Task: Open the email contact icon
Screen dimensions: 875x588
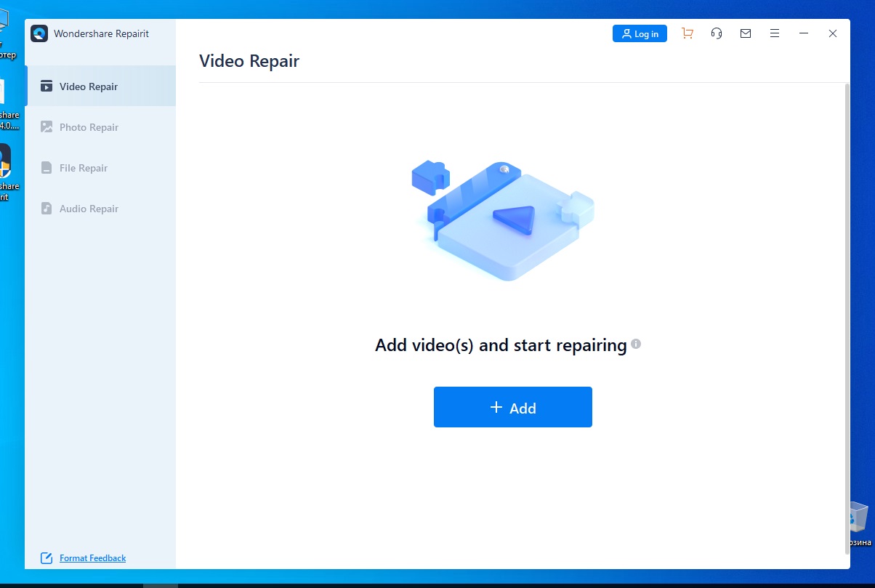Action: coord(746,33)
